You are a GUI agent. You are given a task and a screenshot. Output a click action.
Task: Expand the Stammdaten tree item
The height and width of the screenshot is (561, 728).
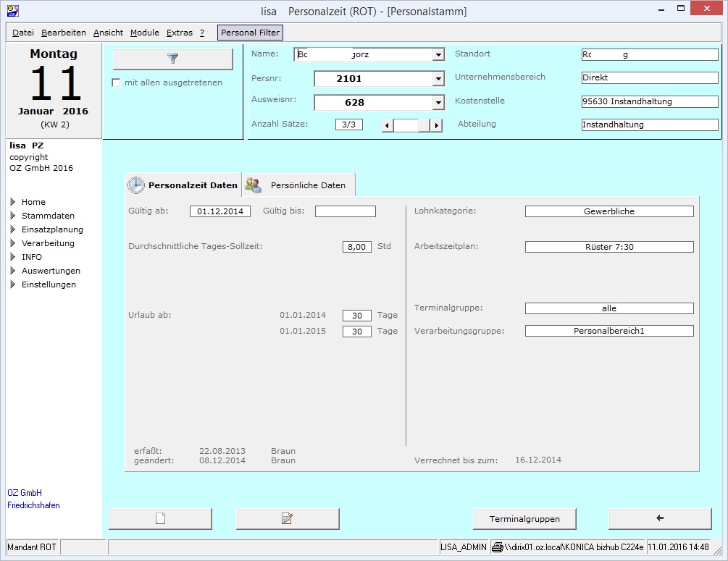coord(13,216)
